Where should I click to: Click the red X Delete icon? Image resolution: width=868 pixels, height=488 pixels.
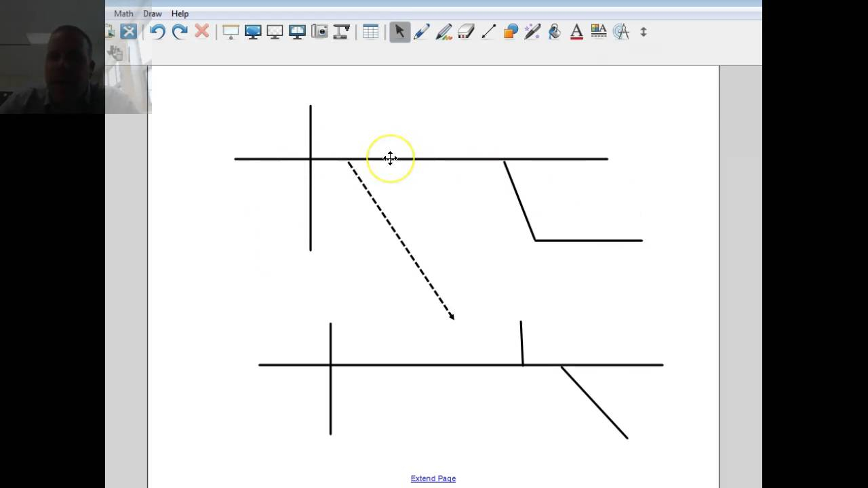201,31
